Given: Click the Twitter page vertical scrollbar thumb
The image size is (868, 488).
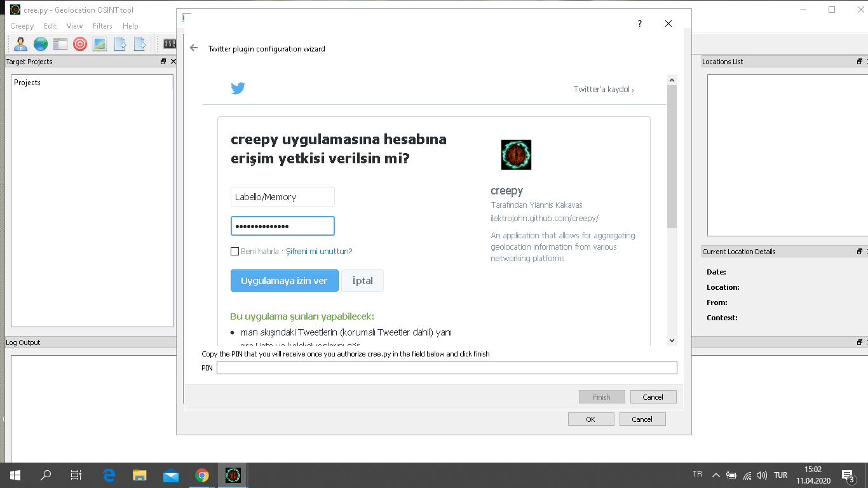Looking at the screenshot, I should point(672,156).
